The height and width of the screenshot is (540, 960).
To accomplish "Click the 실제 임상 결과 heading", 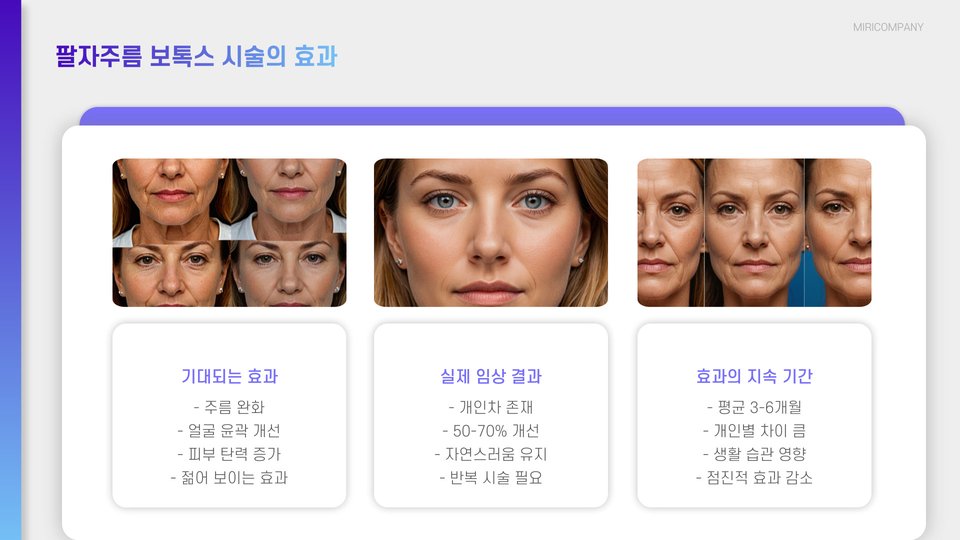I will pos(490,376).
